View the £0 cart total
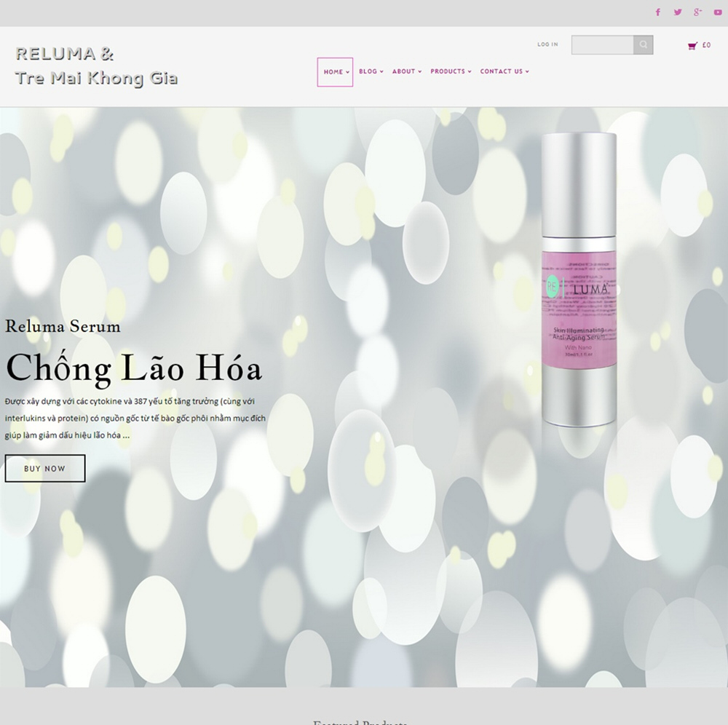Image resolution: width=728 pixels, height=725 pixels. [706, 45]
